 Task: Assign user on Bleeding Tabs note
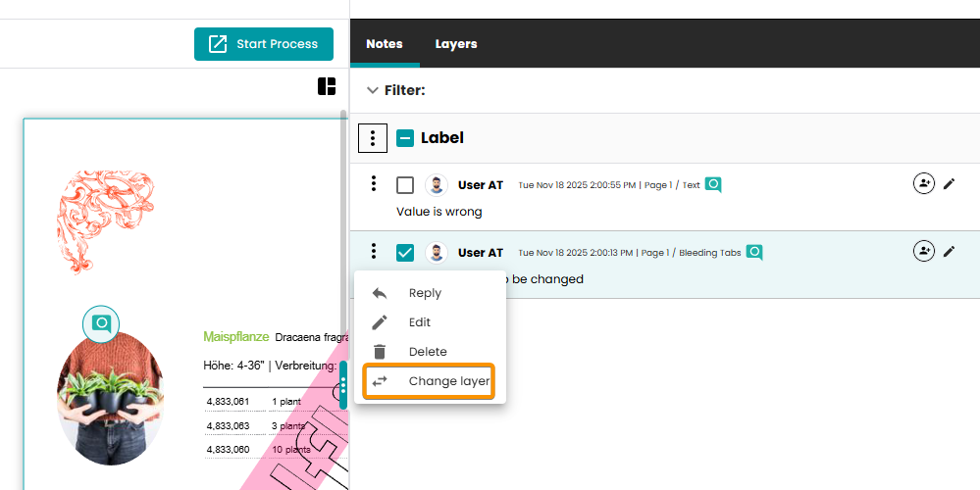[924, 251]
